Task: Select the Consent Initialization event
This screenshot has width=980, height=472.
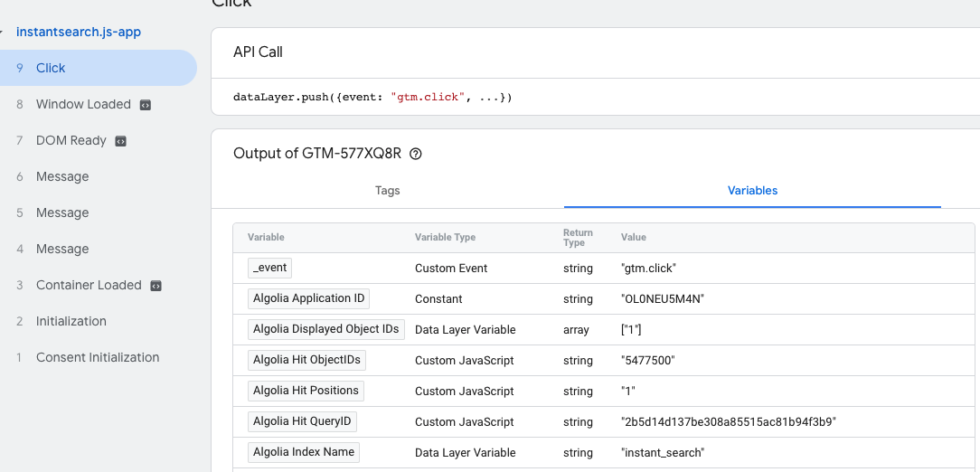Action: click(x=98, y=357)
